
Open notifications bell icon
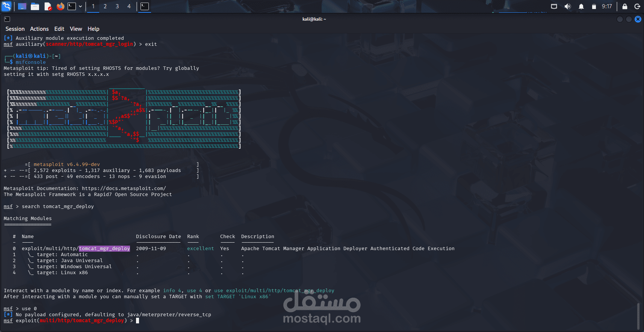click(x=581, y=6)
